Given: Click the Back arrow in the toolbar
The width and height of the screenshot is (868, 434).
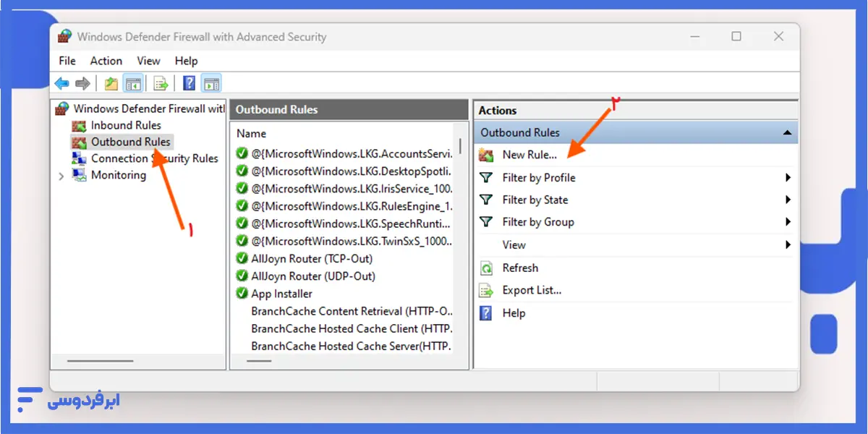Looking at the screenshot, I should (62, 84).
